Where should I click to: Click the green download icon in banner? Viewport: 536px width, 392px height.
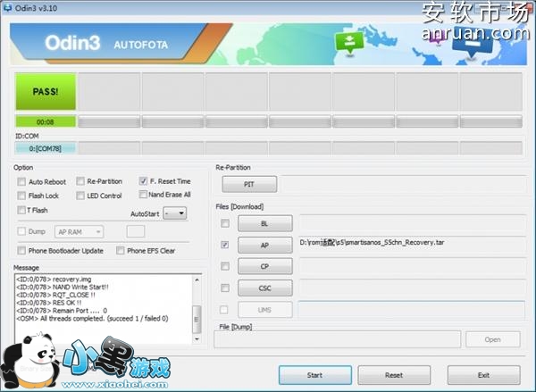[x=346, y=41]
